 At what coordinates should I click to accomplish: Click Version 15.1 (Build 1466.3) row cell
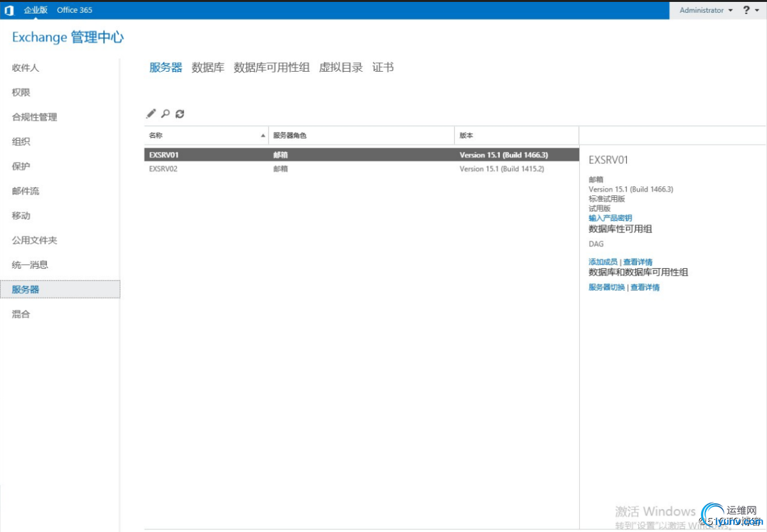coord(504,155)
